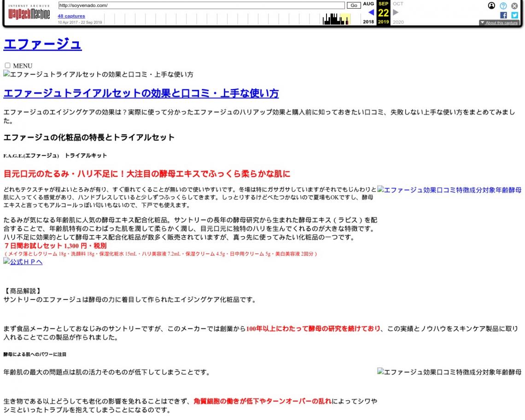Click the Go button
Viewport: 525px width, 420px height.
click(354, 6)
